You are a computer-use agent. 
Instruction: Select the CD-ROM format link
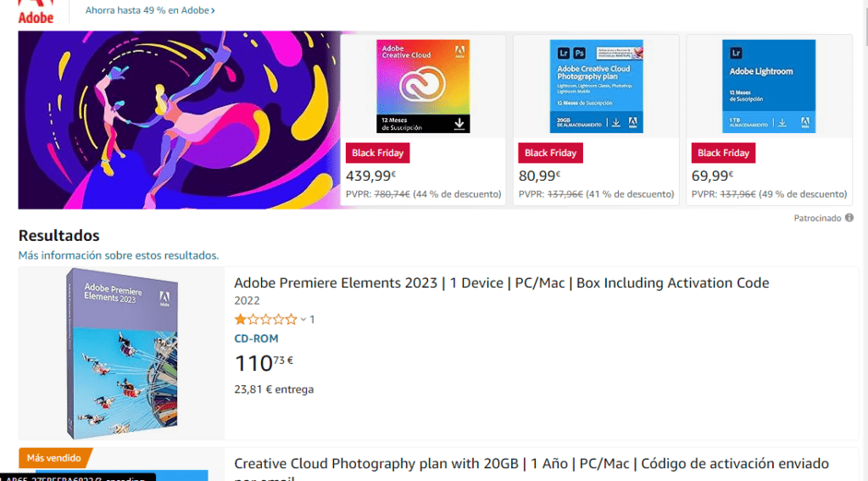tap(256, 338)
